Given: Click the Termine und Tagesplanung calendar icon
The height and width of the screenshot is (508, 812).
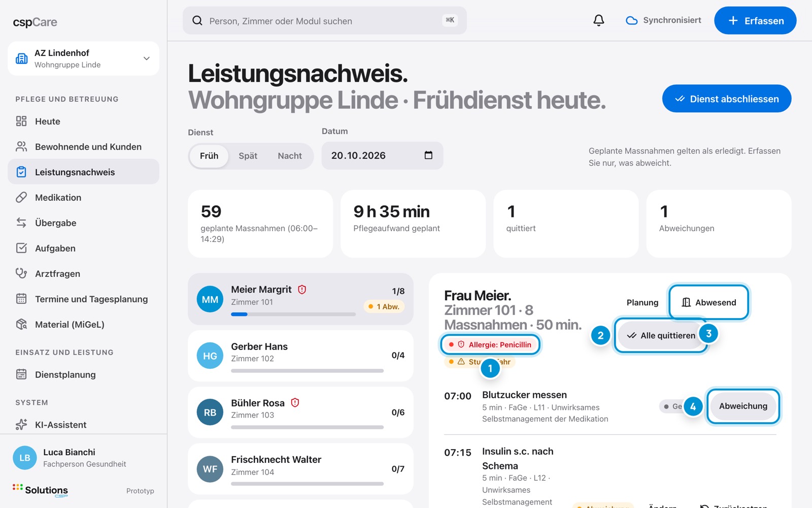Looking at the screenshot, I should (21, 299).
